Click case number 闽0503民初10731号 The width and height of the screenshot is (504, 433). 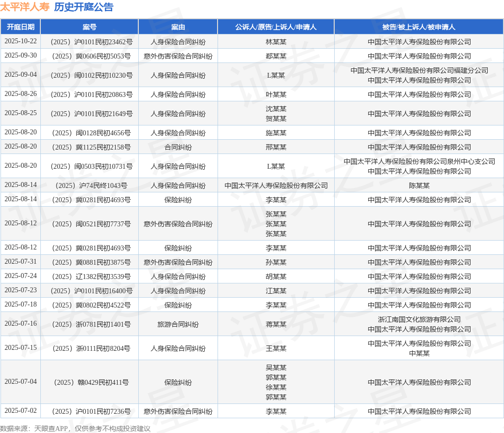(x=92, y=166)
